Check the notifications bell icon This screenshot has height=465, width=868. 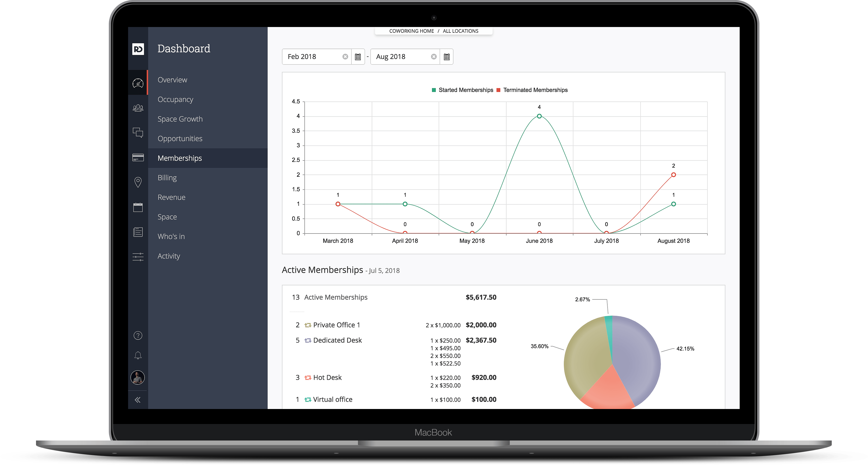[138, 355]
